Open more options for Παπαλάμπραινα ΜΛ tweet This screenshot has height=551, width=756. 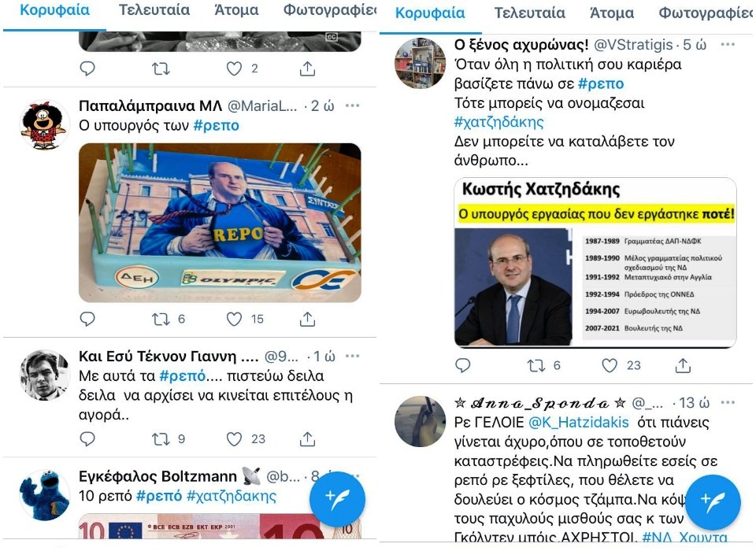[x=353, y=105]
